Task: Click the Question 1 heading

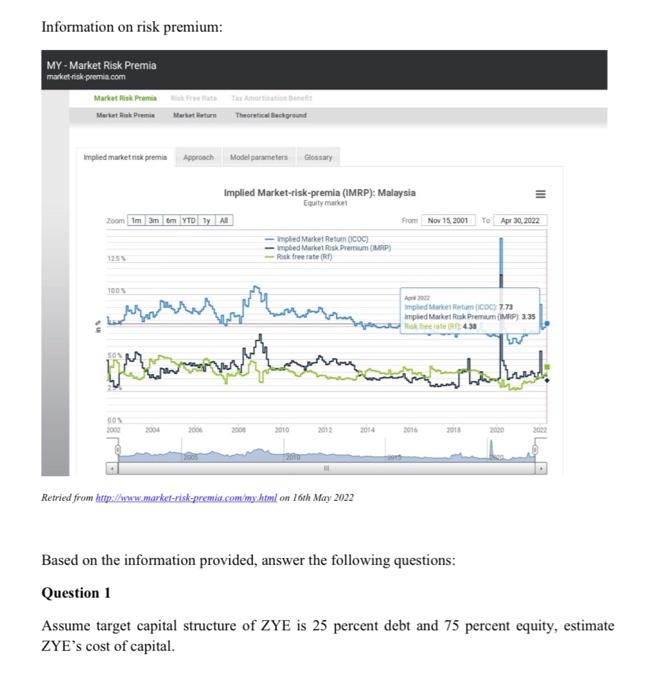Action: [76, 593]
